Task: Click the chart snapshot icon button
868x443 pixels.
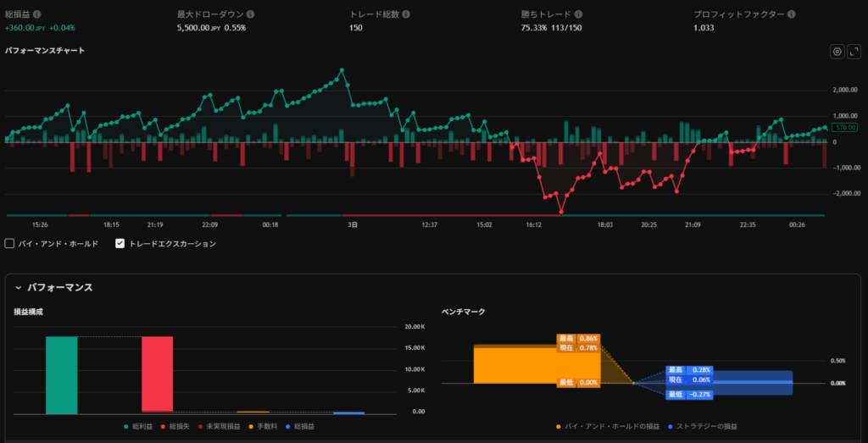Action: [837, 51]
